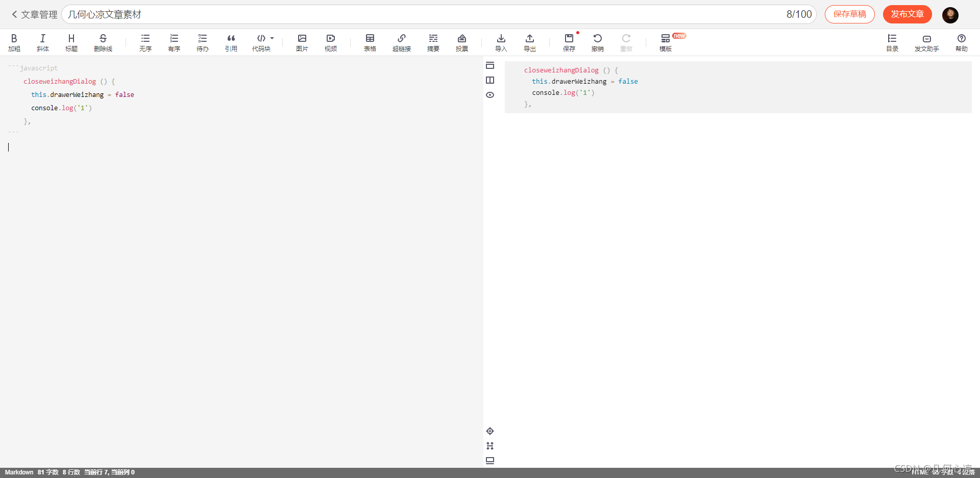Viewport: 980px width, 478px height.
Task: Insert a video with 视频
Action: tap(331, 42)
